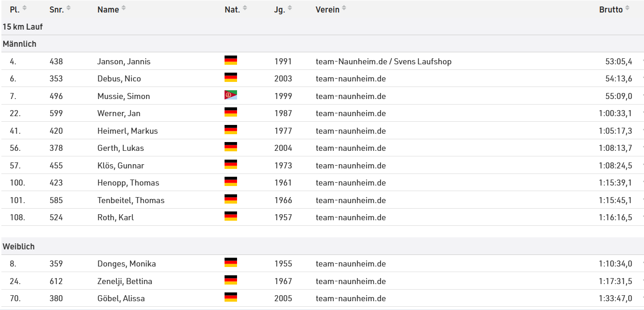Click the sort arrows beside Snr. header
644x310 pixels.
click(x=69, y=8)
